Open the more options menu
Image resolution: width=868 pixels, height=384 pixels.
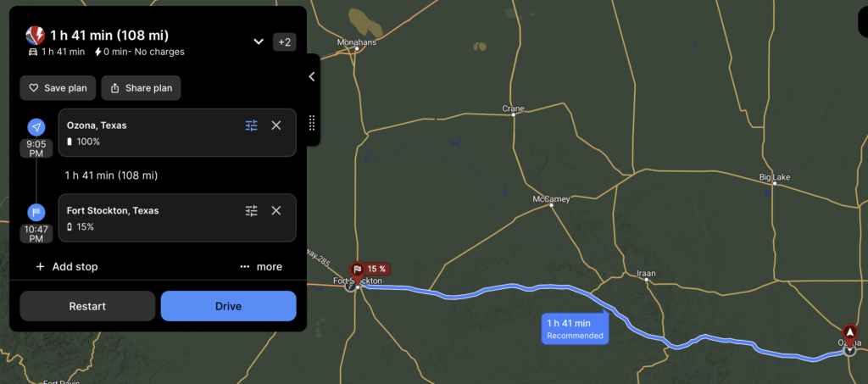261,267
